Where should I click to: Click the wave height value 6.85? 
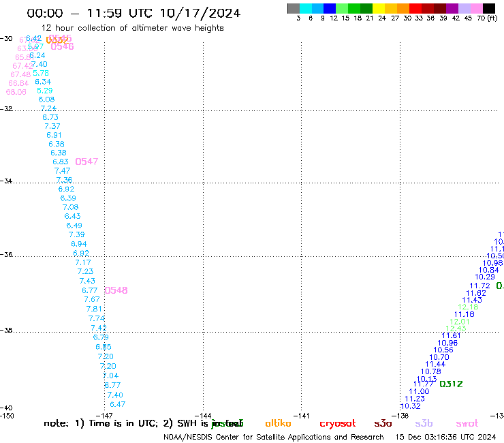103,347
